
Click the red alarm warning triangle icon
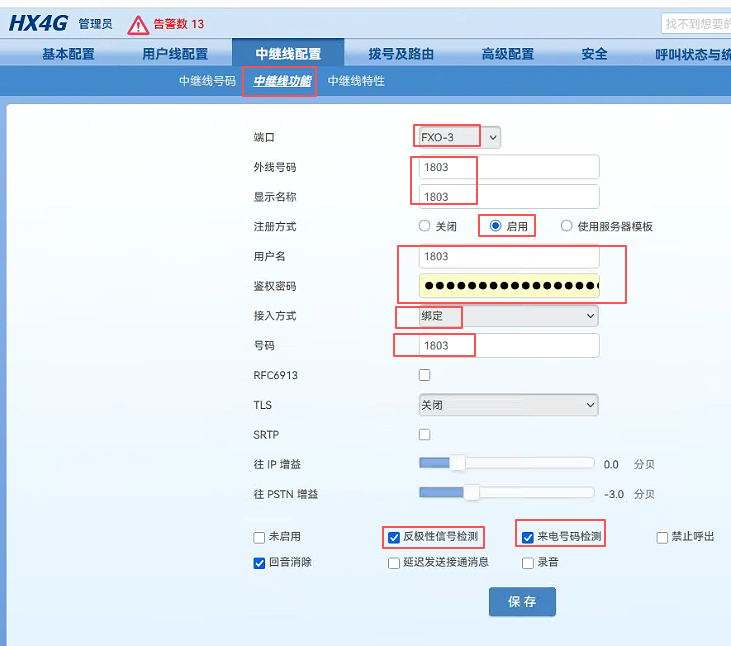(x=138, y=25)
